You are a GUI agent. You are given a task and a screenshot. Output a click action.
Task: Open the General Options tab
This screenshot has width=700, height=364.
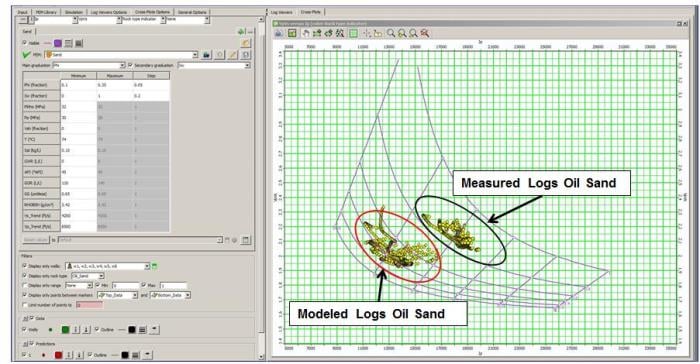(192, 12)
